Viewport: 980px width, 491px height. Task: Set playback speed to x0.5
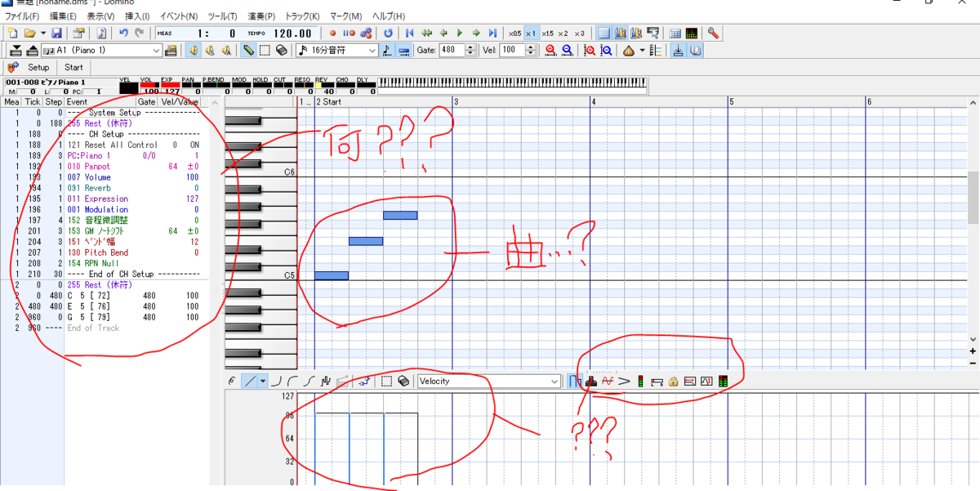pos(514,33)
